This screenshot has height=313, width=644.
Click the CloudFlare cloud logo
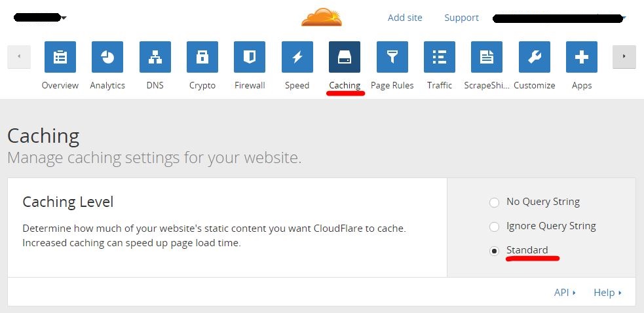322,17
